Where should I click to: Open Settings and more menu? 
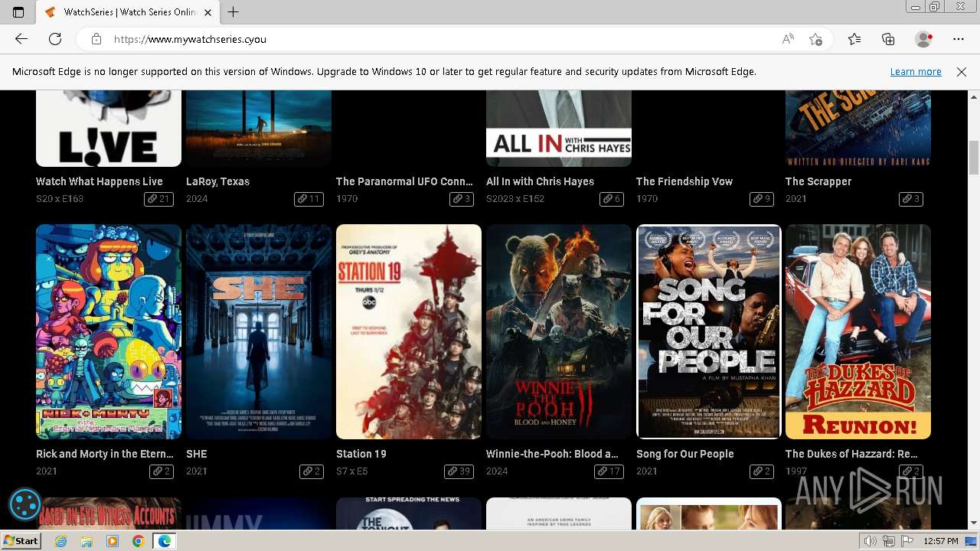[x=959, y=39]
